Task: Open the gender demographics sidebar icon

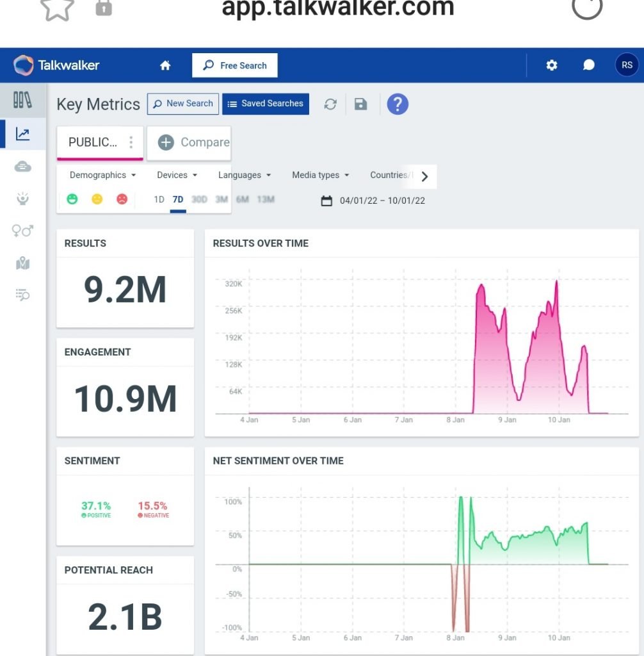Action: pyautogui.click(x=23, y=231)
